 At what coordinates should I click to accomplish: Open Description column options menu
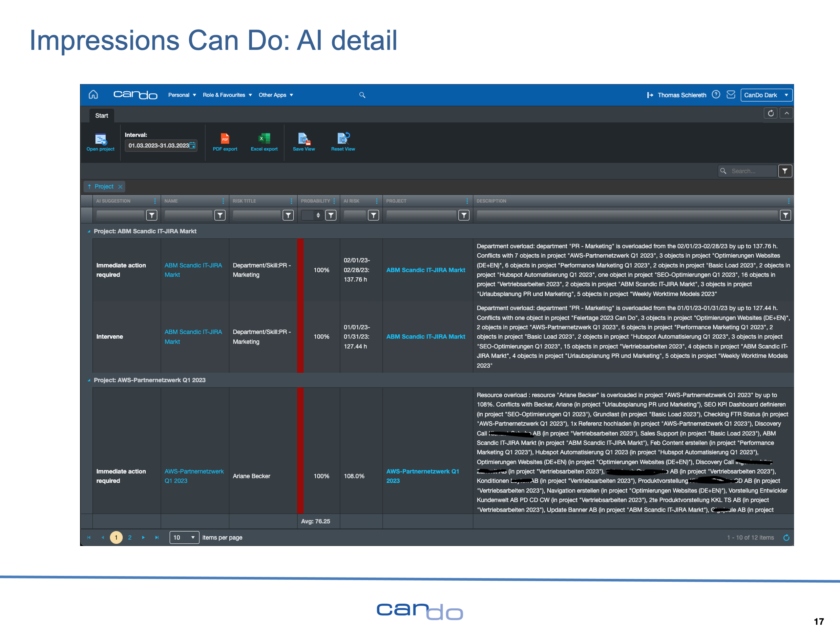(789, 201)
